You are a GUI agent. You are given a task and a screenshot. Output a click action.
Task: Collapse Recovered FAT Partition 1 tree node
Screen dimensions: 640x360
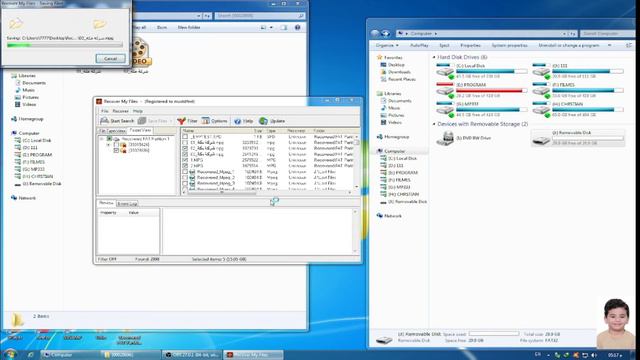click(102, 139)
